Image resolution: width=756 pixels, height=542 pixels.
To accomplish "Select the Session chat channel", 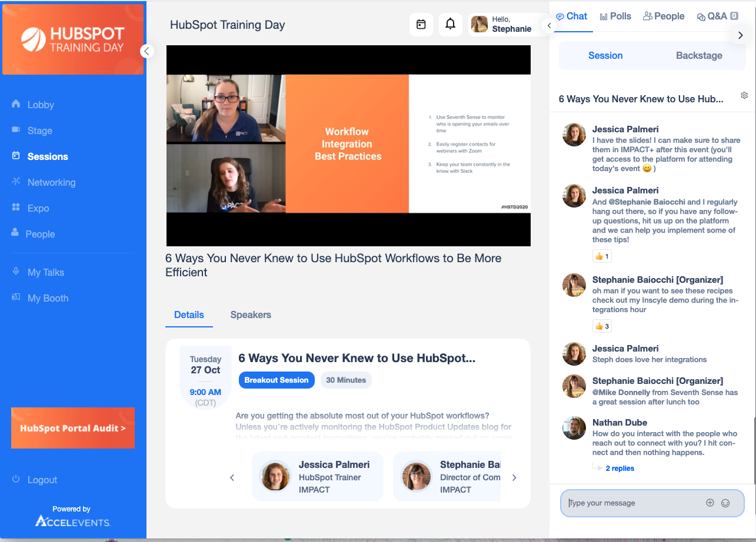I will (x=605, y=56).
